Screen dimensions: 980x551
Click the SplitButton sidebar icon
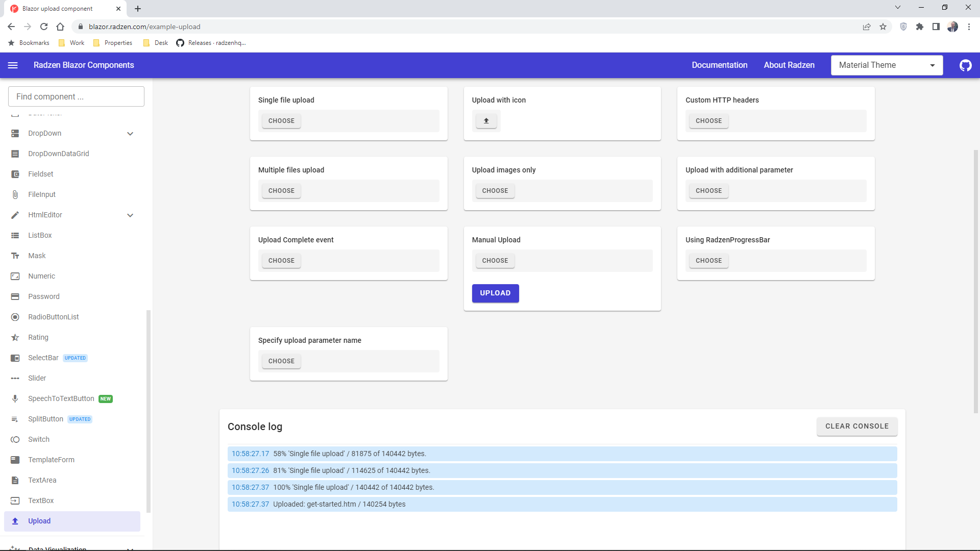(x=15, y=419)
